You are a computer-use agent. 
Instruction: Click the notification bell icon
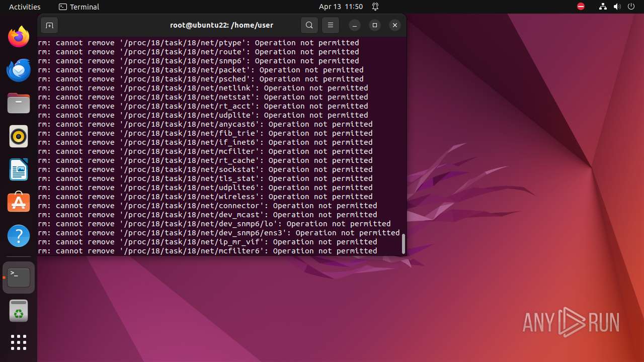[x=375, y=7]
